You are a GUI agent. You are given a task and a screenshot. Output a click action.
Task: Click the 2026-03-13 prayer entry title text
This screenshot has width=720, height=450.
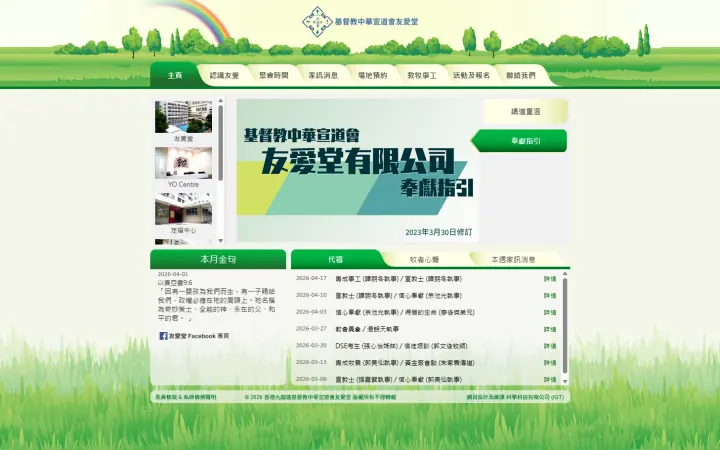point(405,363)
